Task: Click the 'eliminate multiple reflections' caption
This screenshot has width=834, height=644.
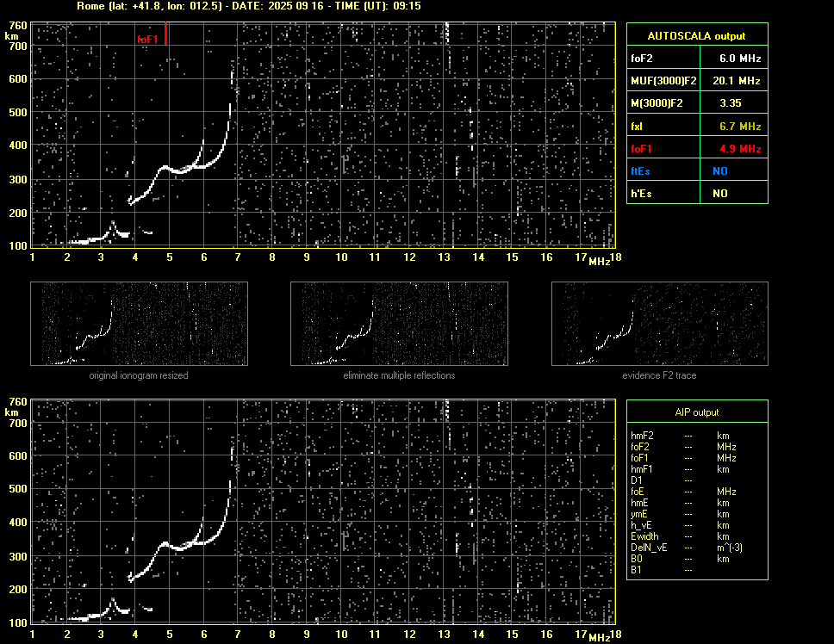Action: [399, 375]
